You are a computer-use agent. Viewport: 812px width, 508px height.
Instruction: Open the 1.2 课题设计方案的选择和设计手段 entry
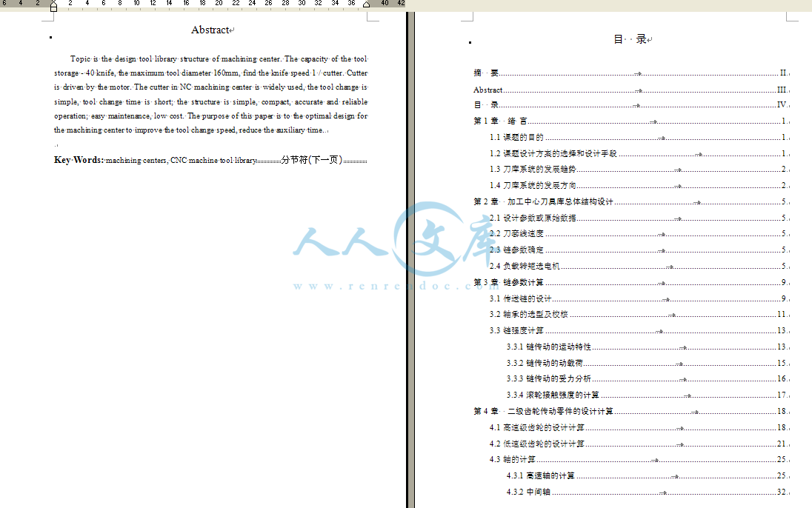639,153
